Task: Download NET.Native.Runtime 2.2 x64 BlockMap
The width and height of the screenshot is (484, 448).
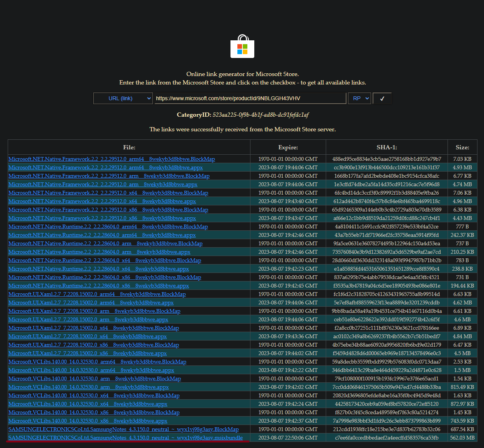Action: point(105,260)
